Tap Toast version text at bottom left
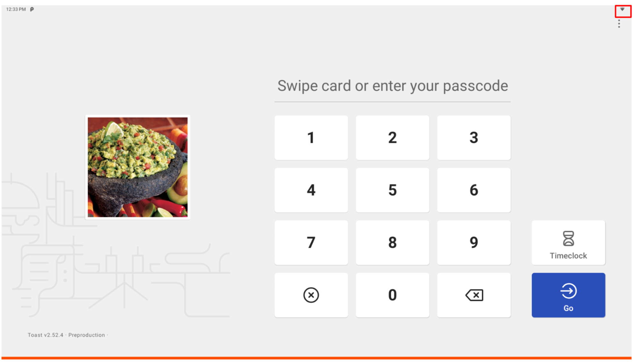 (x=45, y=335)
